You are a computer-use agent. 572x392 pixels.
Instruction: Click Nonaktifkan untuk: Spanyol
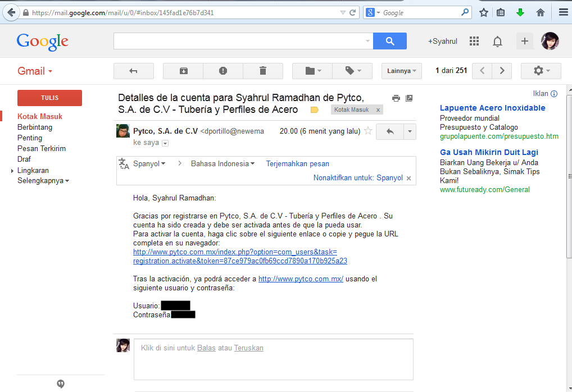(358, 177)
